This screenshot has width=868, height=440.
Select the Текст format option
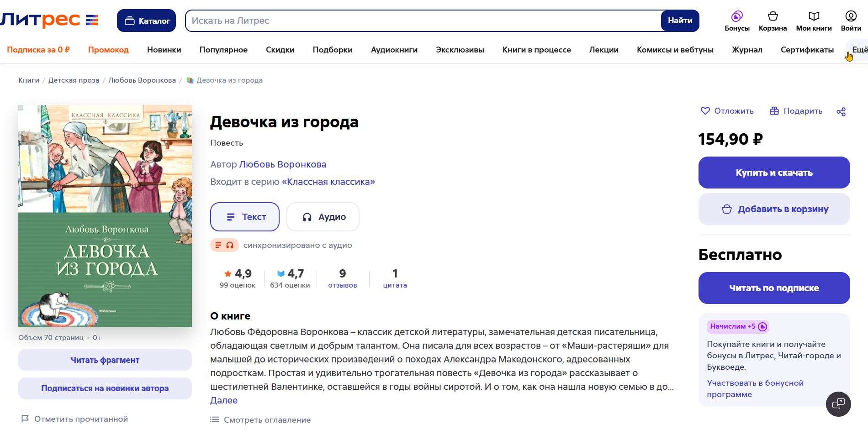(245, 217)
